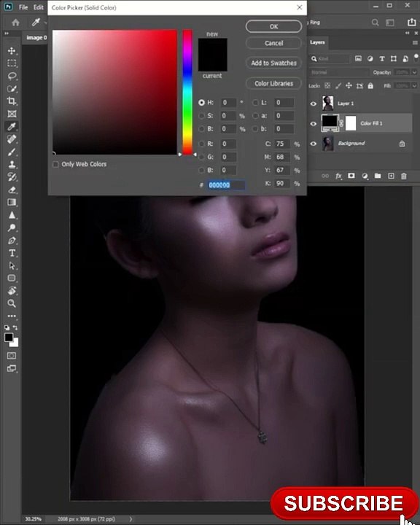Select the image document tab
420x525 pixels.
pos(36,37)
